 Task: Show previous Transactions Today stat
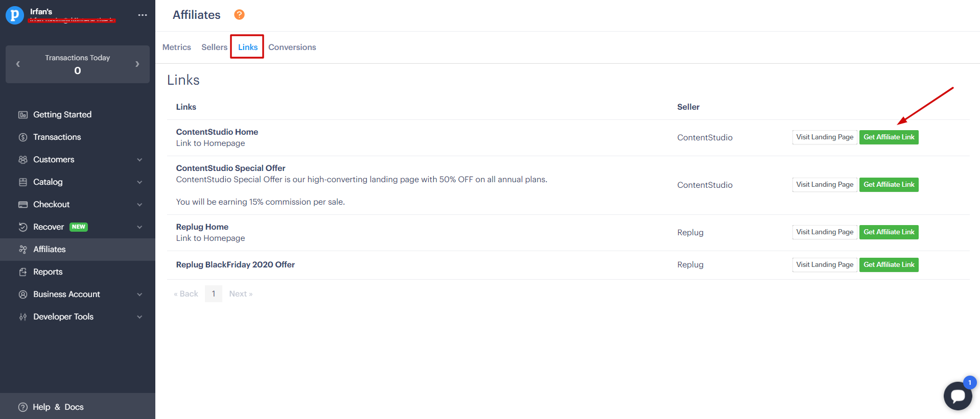pos(18,64)
